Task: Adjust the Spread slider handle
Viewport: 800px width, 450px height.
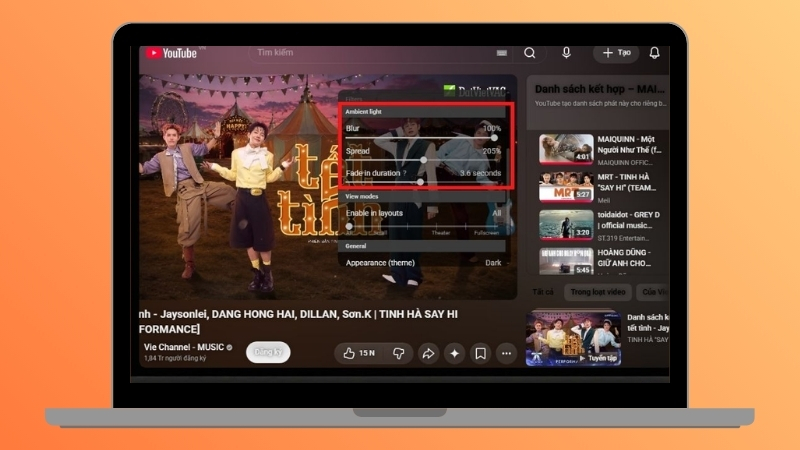Action: [423, 160]
